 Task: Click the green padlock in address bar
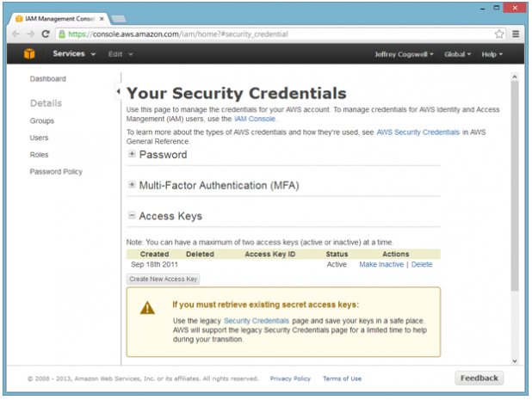(x=62, y=34)
